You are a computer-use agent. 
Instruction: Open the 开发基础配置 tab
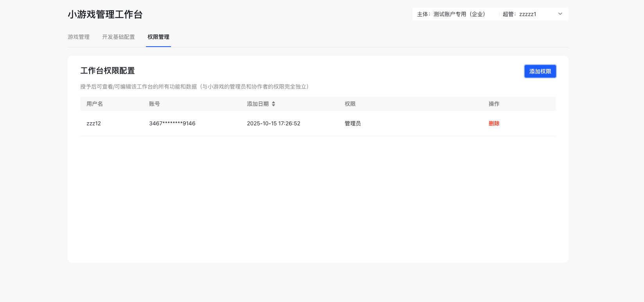point(119,37)
